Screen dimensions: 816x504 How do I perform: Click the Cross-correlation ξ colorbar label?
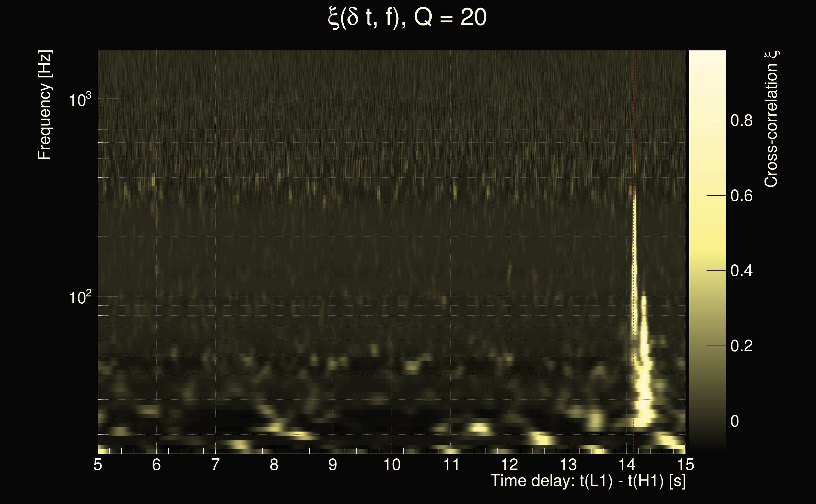click(771, 119)
